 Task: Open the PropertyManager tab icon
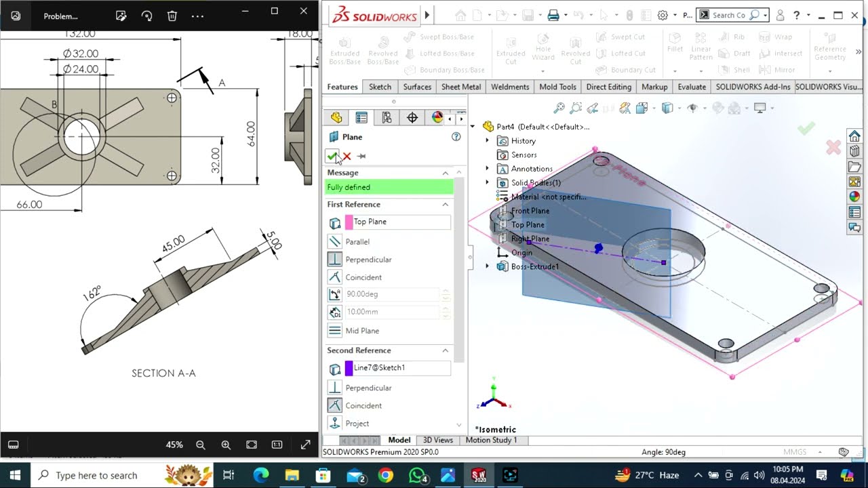tap(361, 118)
